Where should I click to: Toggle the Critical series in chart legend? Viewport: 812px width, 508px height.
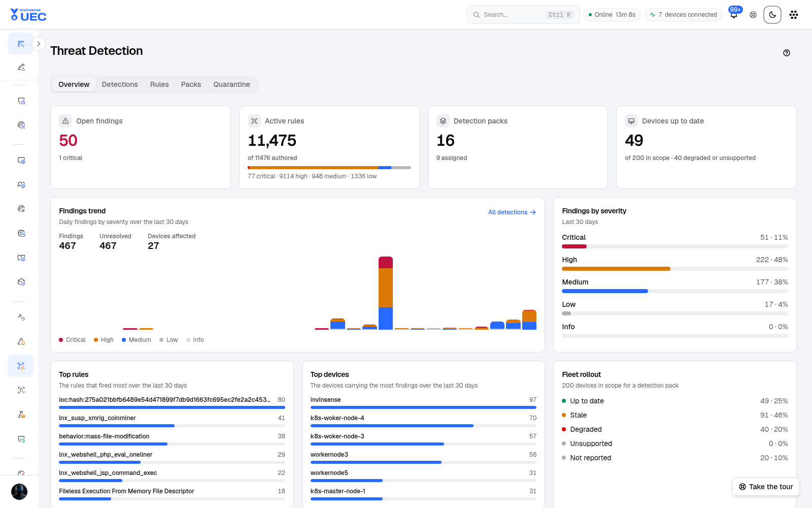coord(72,340)
